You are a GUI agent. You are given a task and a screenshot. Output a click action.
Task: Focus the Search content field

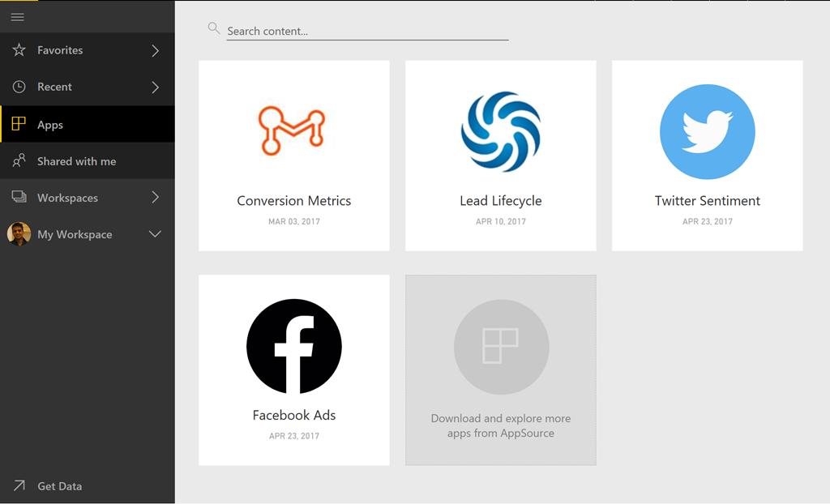click(x=367, y=32)
